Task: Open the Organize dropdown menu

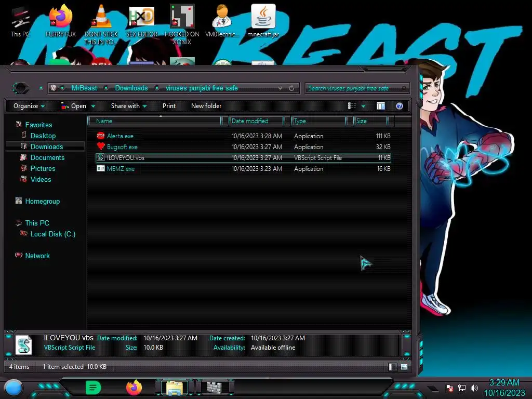Action: coord(29,106)
